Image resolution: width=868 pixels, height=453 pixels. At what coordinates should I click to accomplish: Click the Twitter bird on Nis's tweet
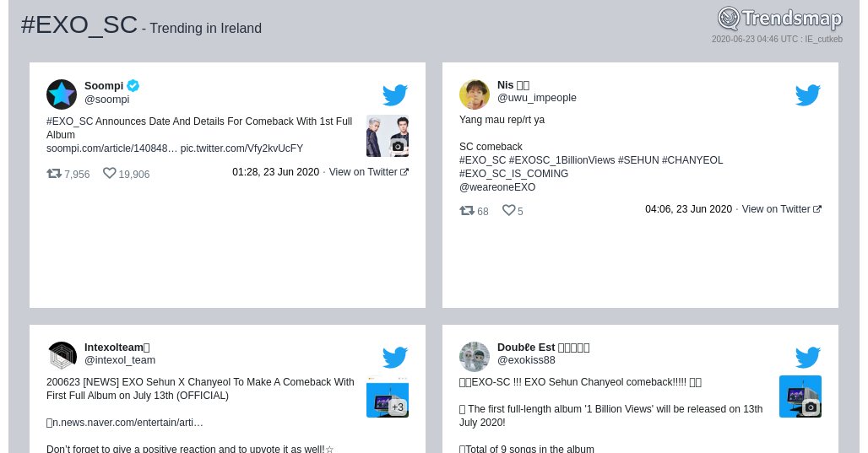(808, 94)
